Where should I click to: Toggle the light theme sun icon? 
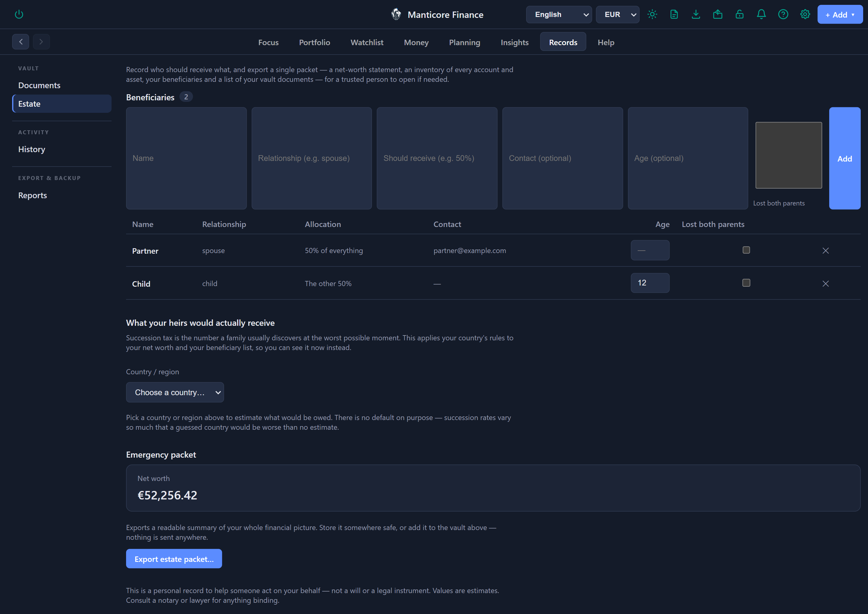[x=652, y=14]
